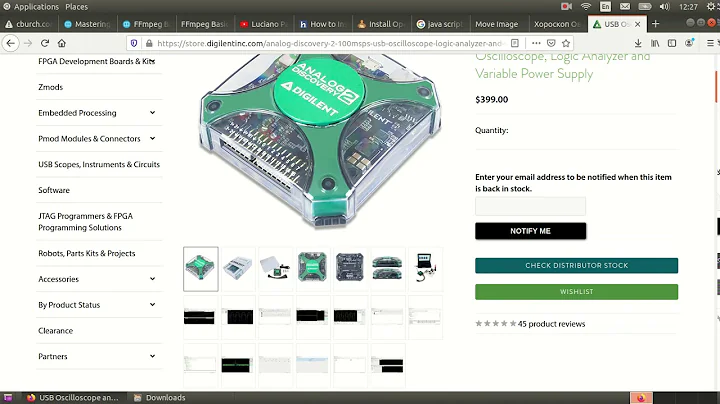The height and width of the screenshot is (404, 720).
Task: Click the show desktop icon in bottom panel
Action: tap(8, 398)
